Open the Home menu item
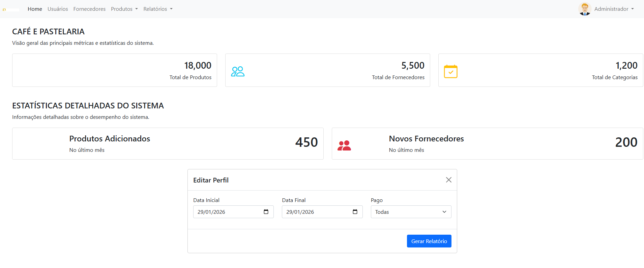Image resolution: width=644 pixels, height=268 pixels. pyautogui.click(x=35, y=9)
